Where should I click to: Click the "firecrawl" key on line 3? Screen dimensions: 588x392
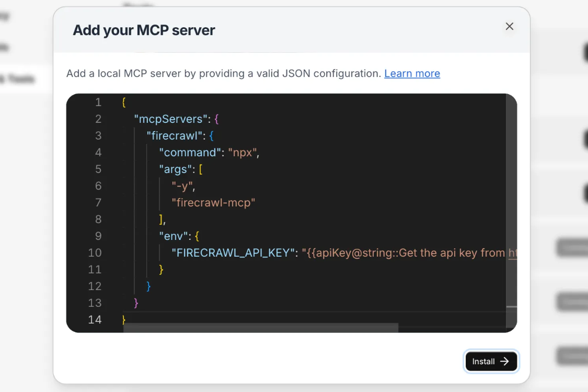[175, 136]
